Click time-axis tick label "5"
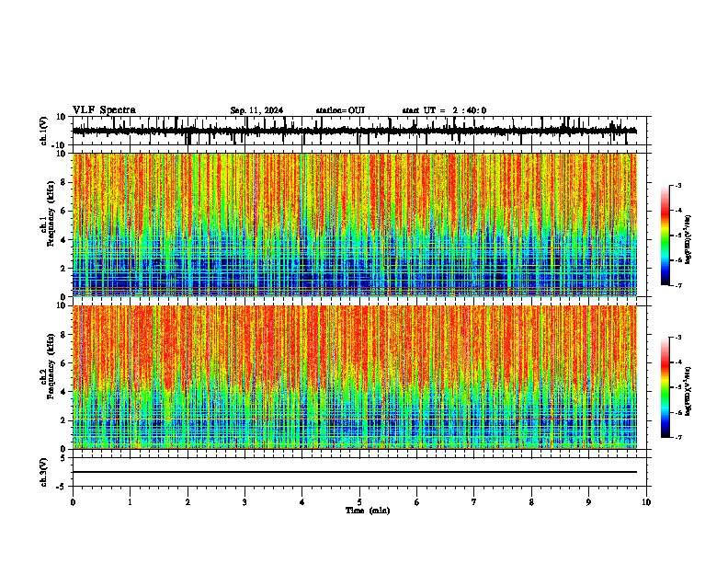Viewport: 728px width, 563px height. [359, 502]
